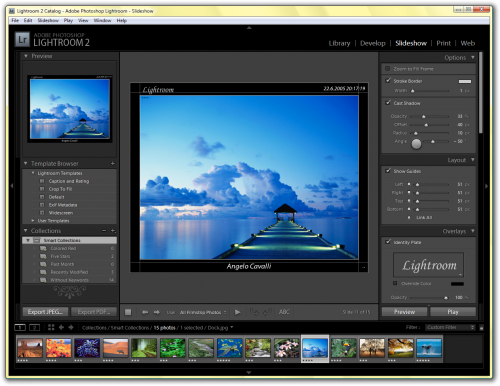Image resolution: width=500 pixels, height=386 pixels.
Task: Turn the cast shadow Angle dial
Action: point(416,144)
